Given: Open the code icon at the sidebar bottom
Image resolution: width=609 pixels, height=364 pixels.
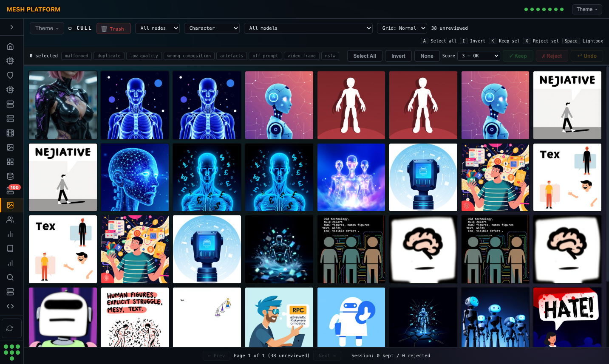Looking at the screenshot, I should (x=10, y=306).
